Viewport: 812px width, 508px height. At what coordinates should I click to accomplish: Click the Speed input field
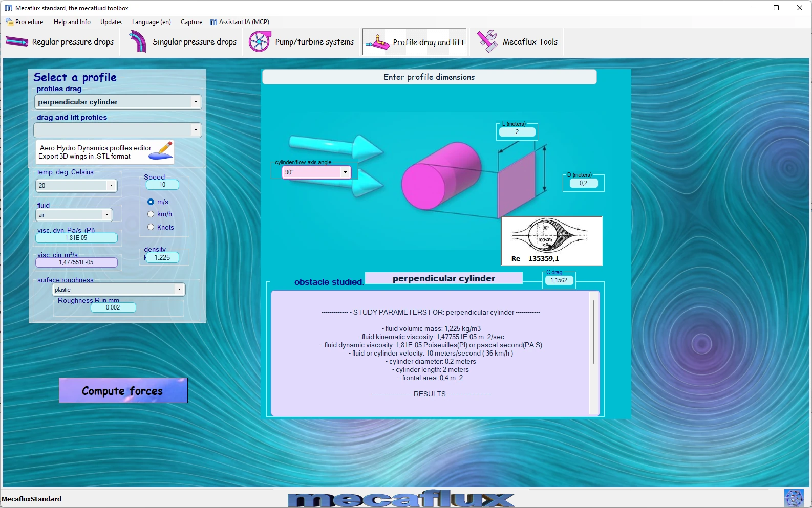(162, 185)
